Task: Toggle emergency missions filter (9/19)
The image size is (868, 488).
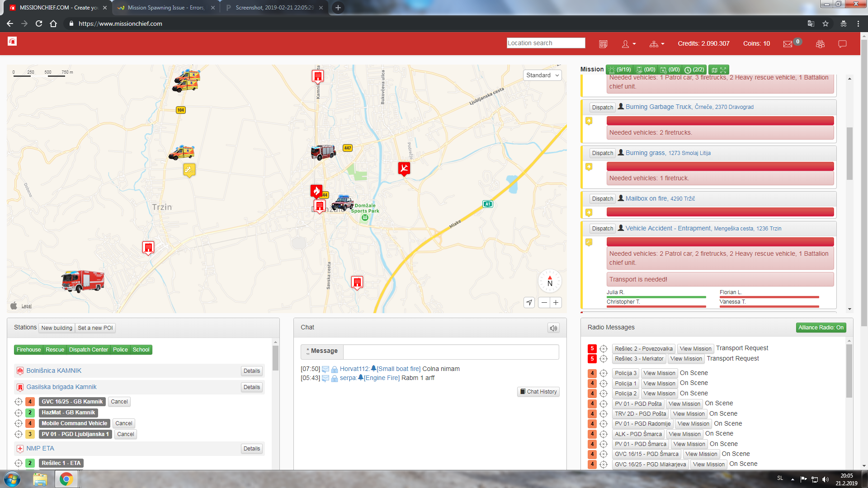Action: pyautogui.click(x=619, y=70)
